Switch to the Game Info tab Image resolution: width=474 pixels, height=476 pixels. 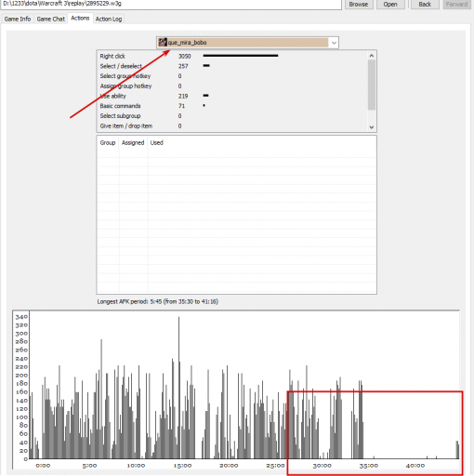tap(18, 19)
